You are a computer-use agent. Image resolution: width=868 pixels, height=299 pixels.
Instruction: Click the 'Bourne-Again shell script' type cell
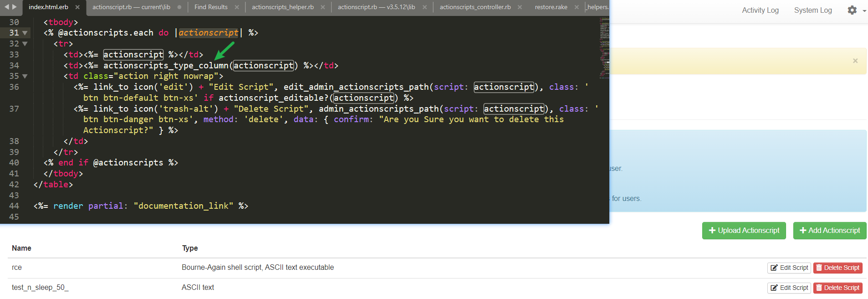(x=258, y=268)
